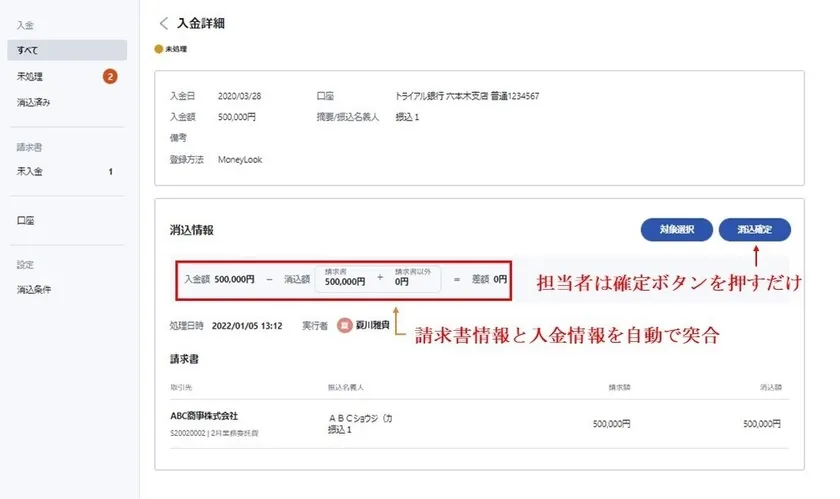Click the ABC商事株式会社 invoice row
840x499 pixels.
click(x=479, y=423)
